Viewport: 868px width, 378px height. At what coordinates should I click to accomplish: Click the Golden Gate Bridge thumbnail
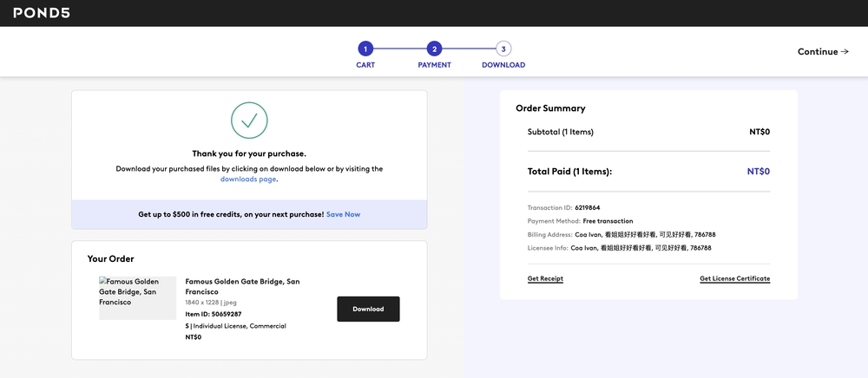click(138, 298)
